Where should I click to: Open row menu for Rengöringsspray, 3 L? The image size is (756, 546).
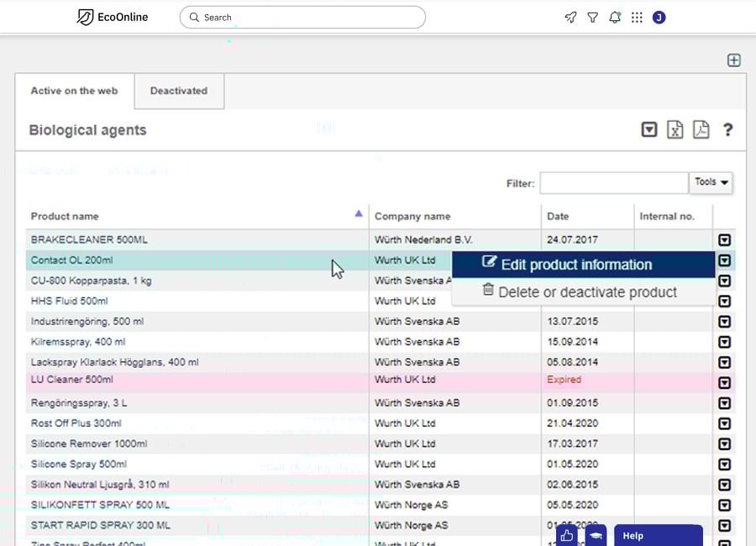(724, 403)
